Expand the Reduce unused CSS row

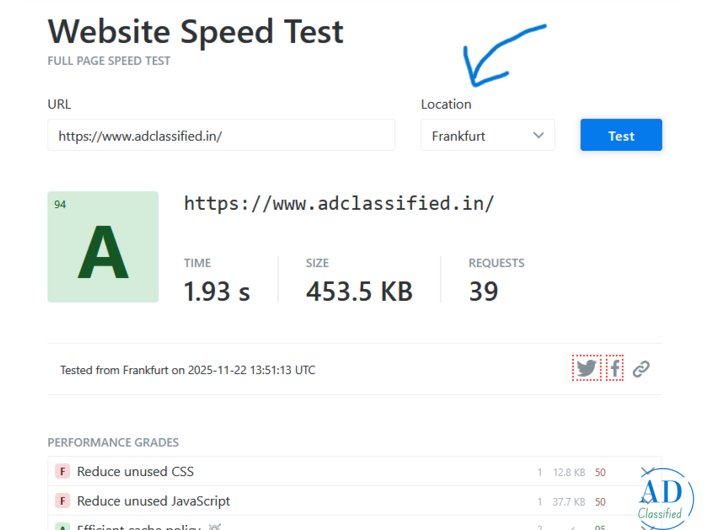[x=648, y=472]
